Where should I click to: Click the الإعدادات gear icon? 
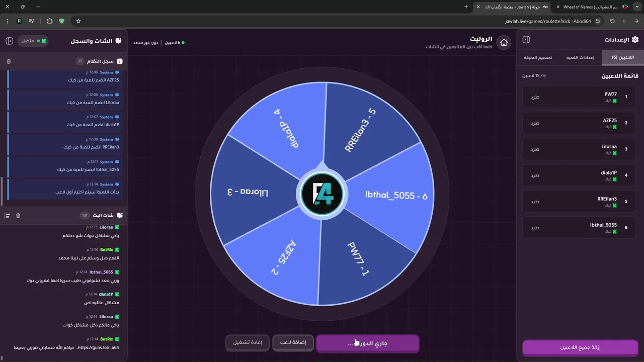pos(635,40)
